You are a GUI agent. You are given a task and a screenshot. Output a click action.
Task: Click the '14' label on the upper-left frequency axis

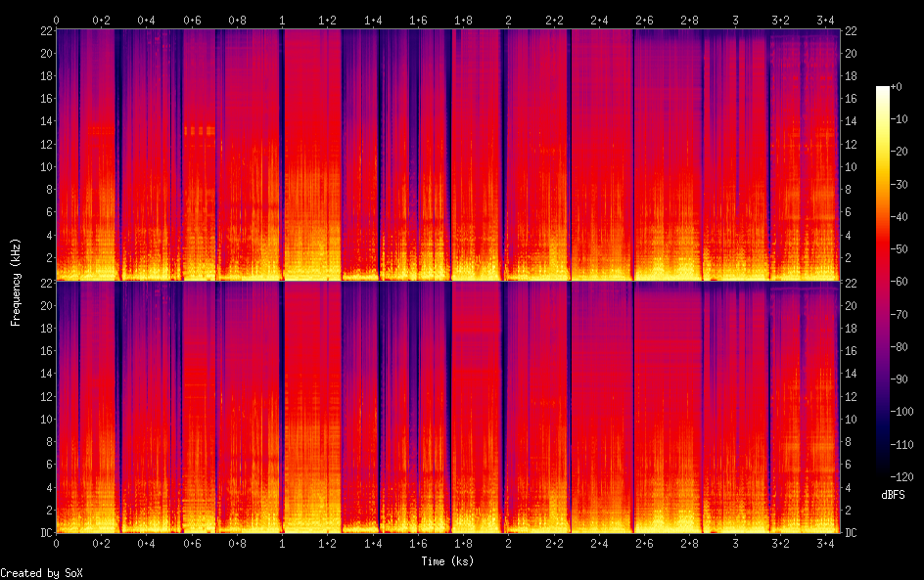44,120
